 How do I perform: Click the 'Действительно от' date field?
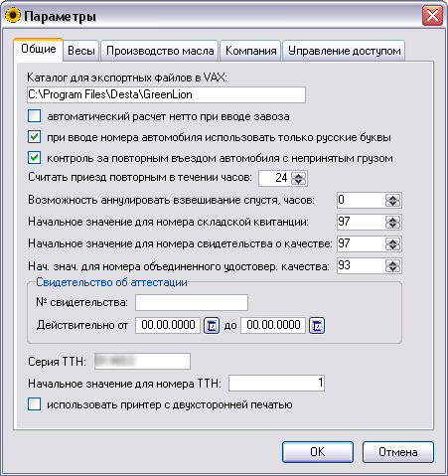coord(168,325)
